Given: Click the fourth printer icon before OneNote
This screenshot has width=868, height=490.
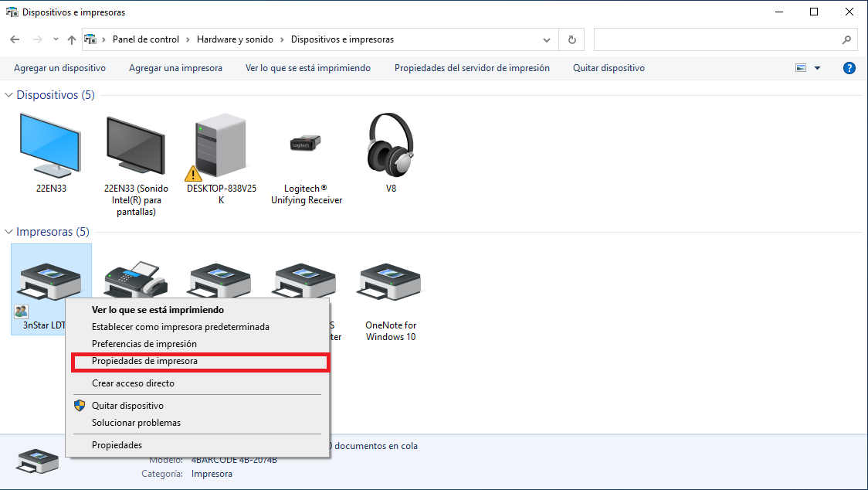Looking at the screenshot, I should pos(305,280).
